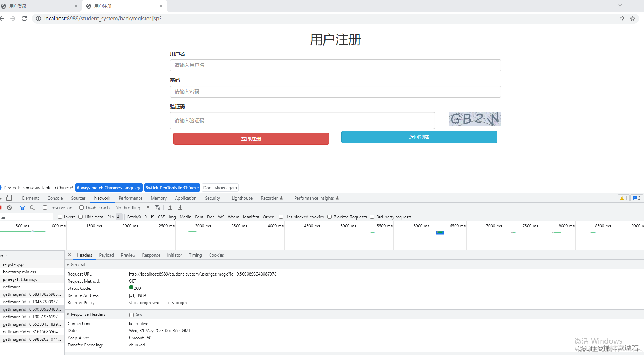644x355 pixels.
Task: Open the DevTools device toolbar icon
Action: [9, 198]
